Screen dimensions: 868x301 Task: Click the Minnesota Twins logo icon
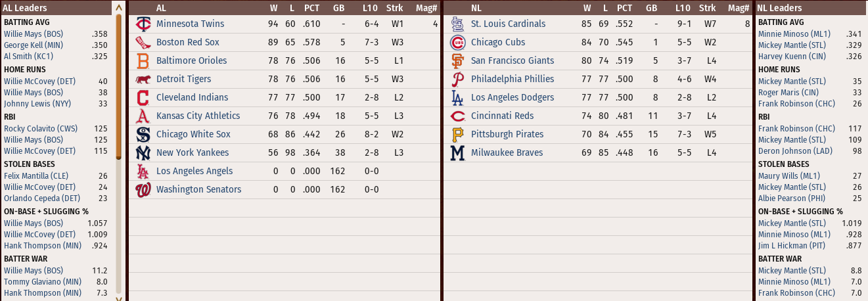tap(143, 24)
